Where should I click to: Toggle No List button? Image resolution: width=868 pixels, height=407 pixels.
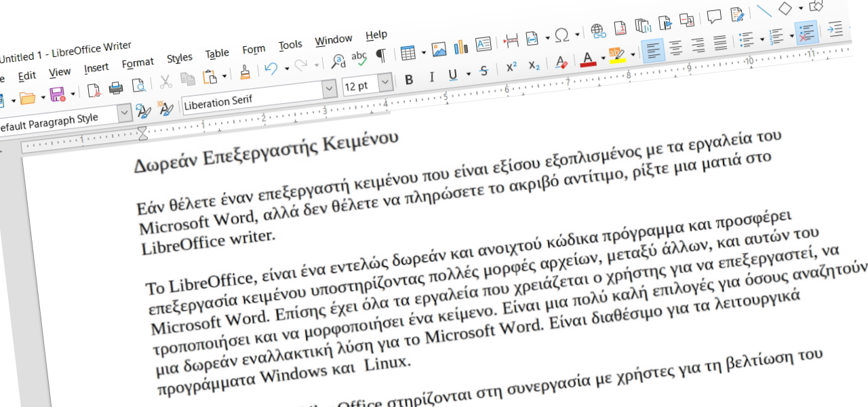(x=806, y=33)
